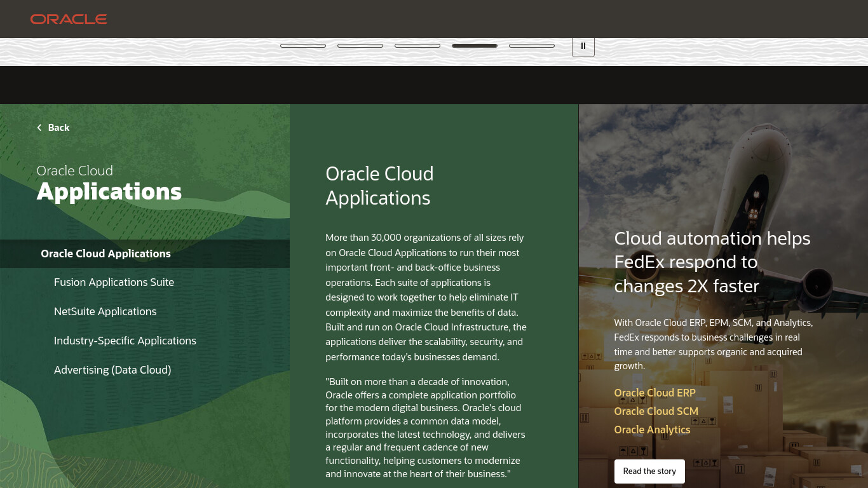868x488 pixels.
Task: Go to the first carousel slide indicator
Action: tap(303, 46)
